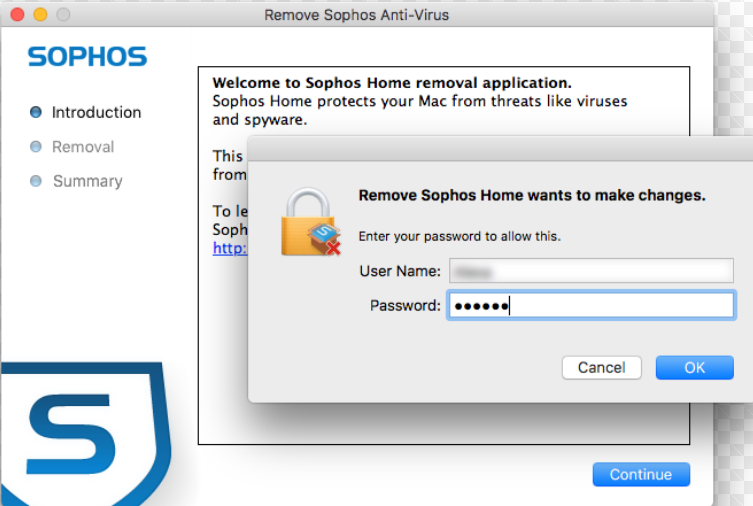Focus the User Name text field
Viewport: 753px width, 506px height.
(x=591, y=271)
